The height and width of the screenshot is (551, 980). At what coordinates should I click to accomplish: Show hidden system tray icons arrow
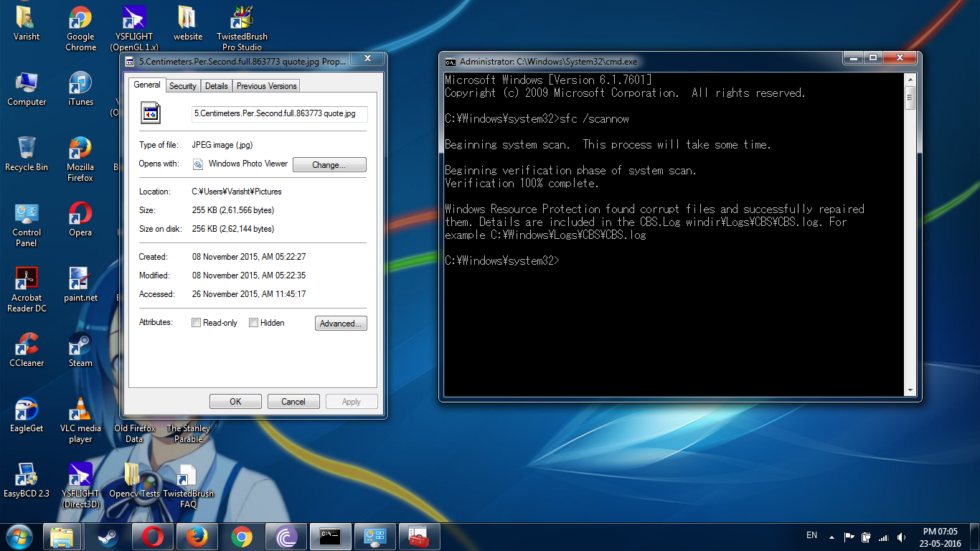831,537
